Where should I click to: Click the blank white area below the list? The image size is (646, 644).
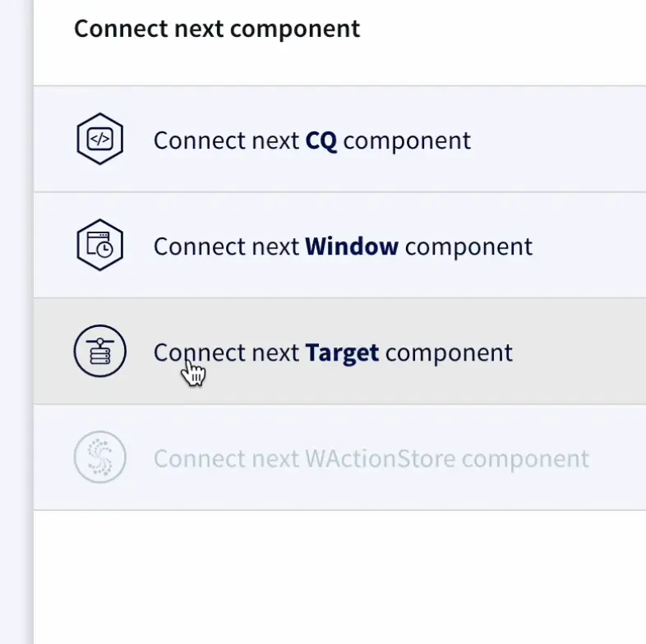tap(329, 575)
